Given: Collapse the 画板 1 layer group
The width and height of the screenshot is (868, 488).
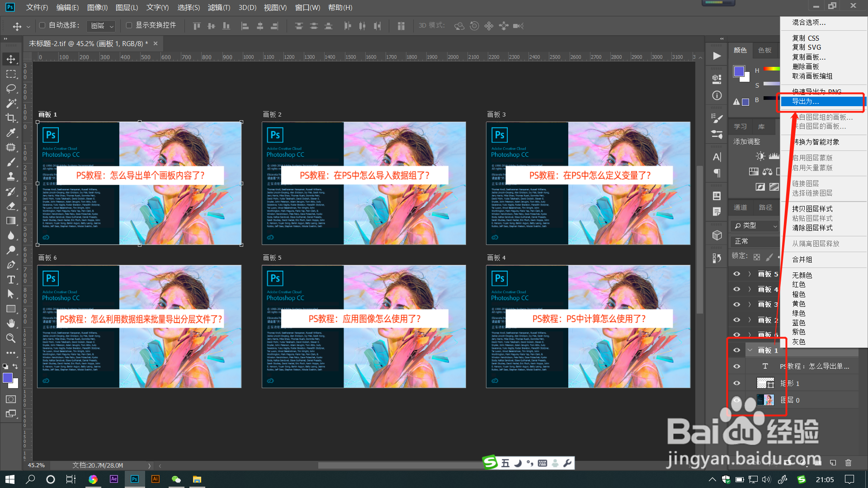Looking at the screenshot, I should [750, 350].
